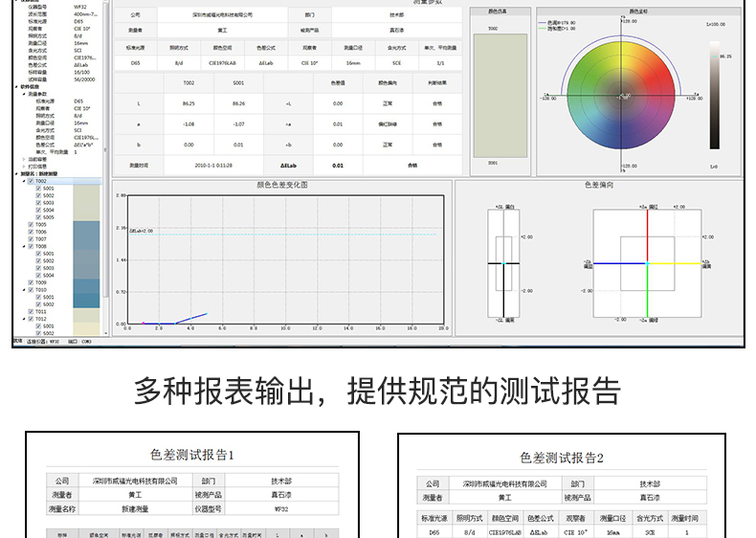Click the 真石漆 product field in main window
This screenshot has height=538, width=756.
coord(397,31)
